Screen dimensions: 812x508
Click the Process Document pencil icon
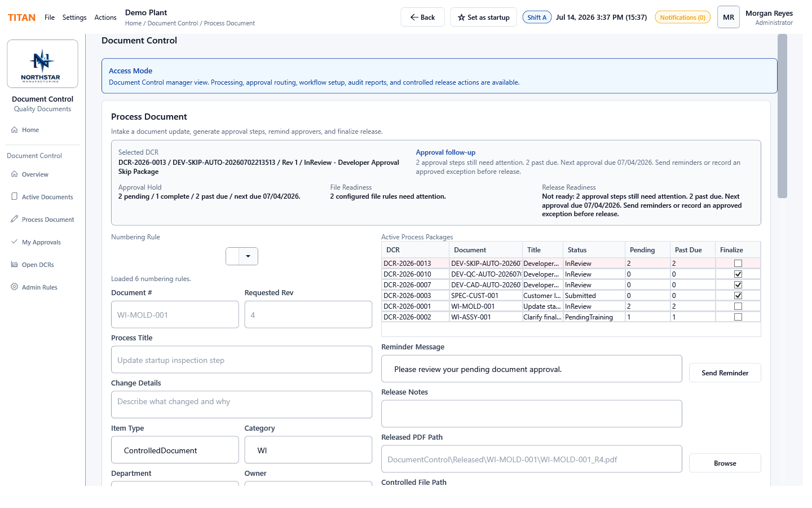15,220
